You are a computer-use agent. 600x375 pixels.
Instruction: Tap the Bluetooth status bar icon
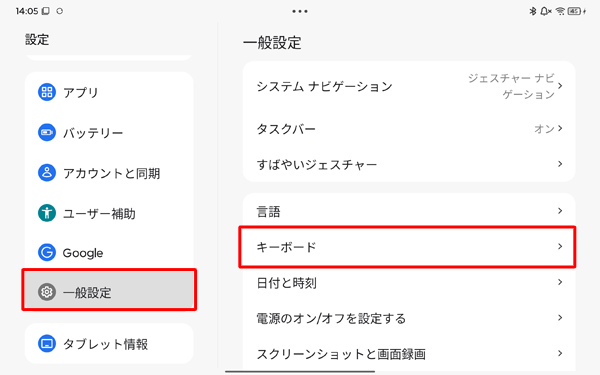pyautogui.click(x=533, y=11)
